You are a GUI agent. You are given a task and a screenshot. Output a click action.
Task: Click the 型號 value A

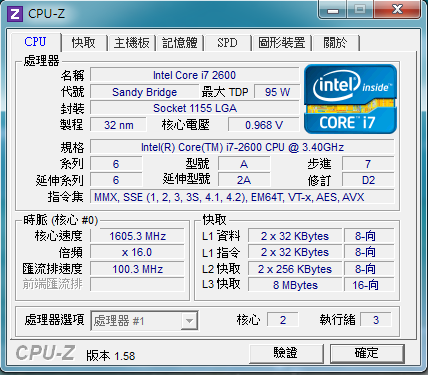[244, 164]
